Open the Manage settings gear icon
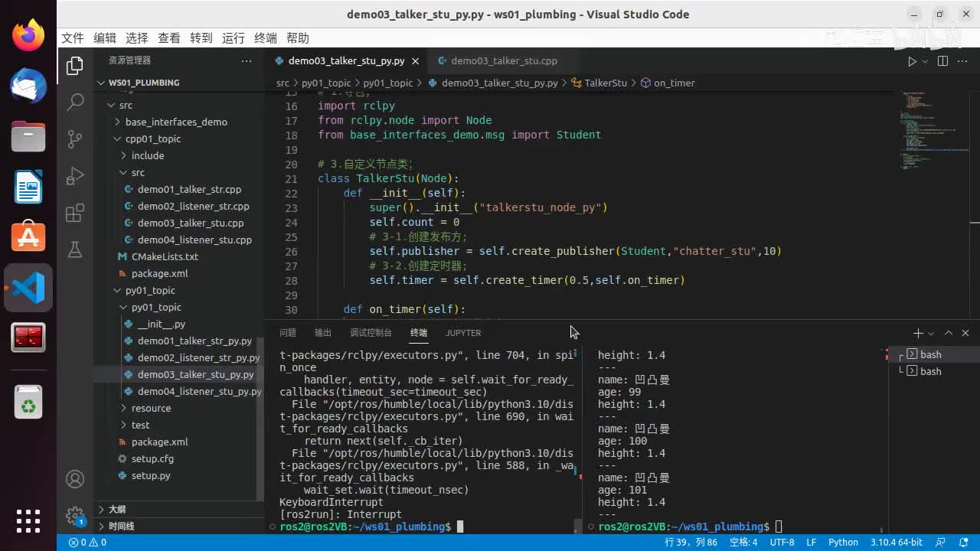The width and height of the screenshot is (980, 551). (x=75, y=514)
